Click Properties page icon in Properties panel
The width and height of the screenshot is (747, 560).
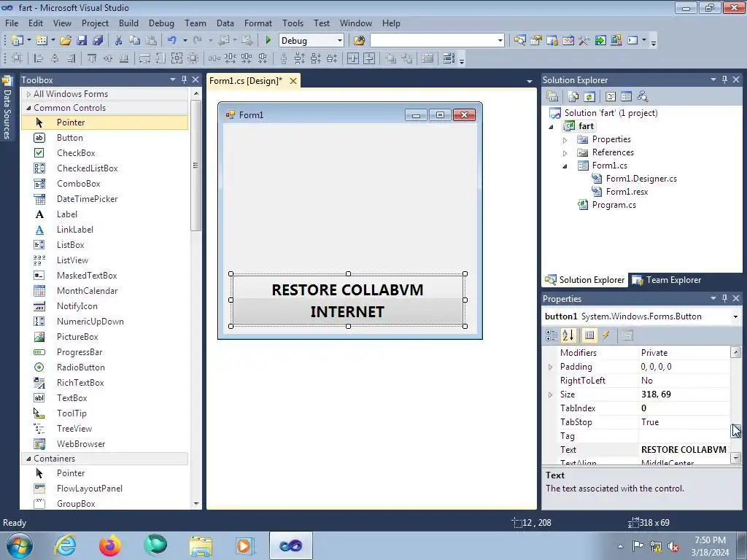click(x=627, y=335)
